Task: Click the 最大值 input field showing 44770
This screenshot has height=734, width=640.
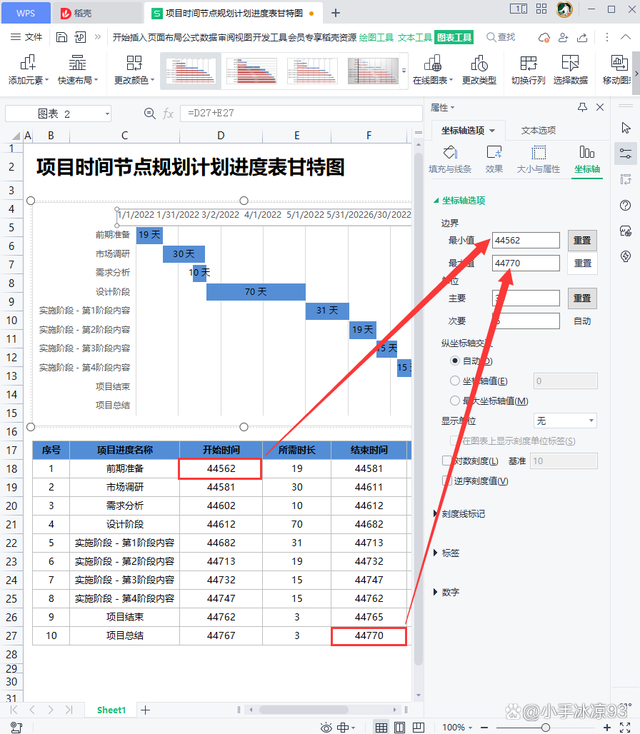Action: pos(525,263)
